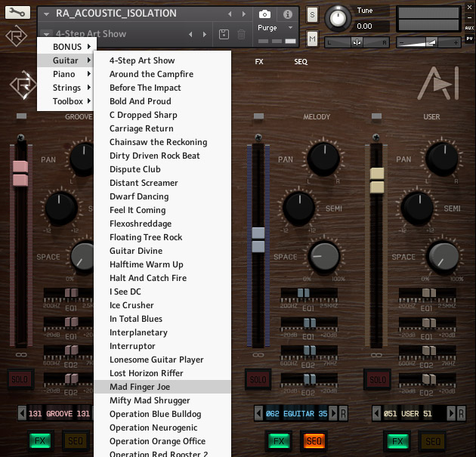Expand the Strings preset submenu
Screen dimensions: 476x457
[66, 88]
